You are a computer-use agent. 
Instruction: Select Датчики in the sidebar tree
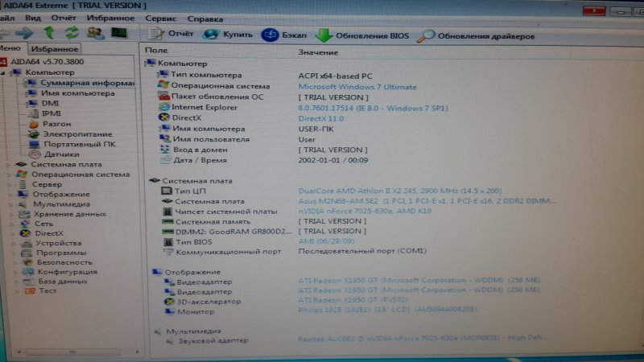point(61,154)
